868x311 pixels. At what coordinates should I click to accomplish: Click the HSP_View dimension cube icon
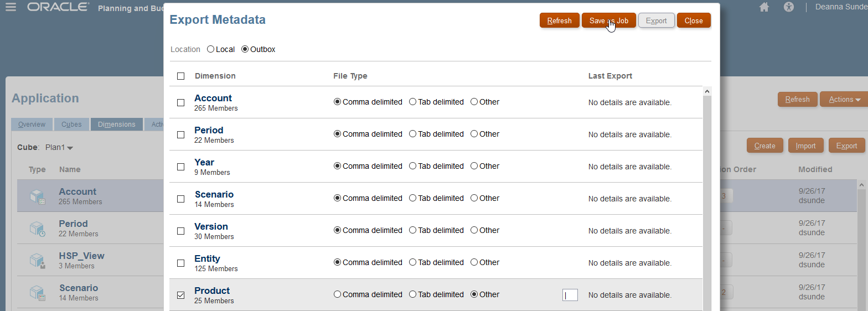(x=37, y=260)
